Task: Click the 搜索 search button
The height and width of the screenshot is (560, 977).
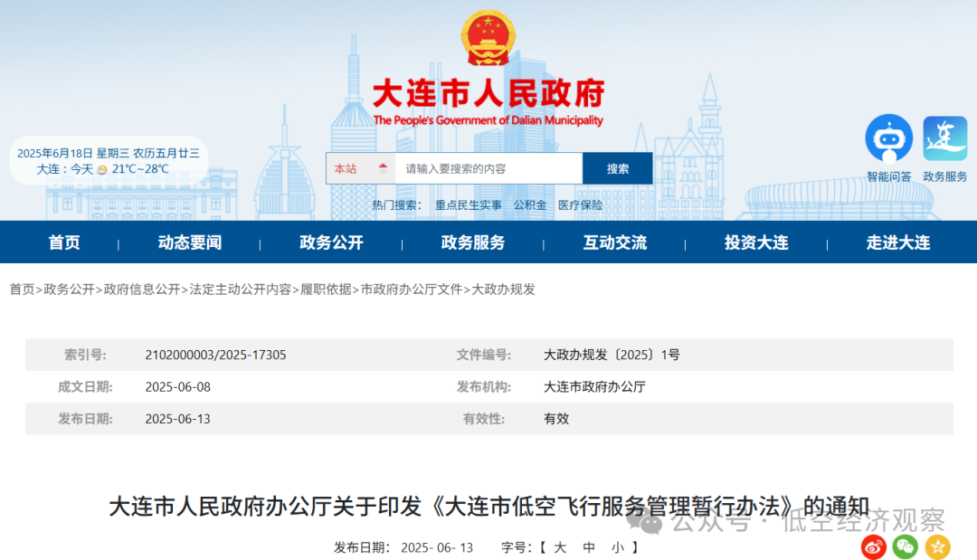Action: pos(617,168)
